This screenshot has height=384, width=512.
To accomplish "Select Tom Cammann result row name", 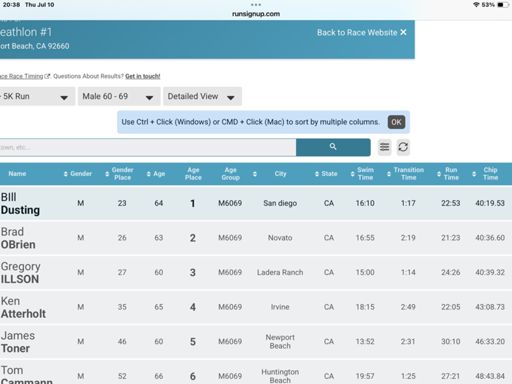I will (x=26, y=376).
